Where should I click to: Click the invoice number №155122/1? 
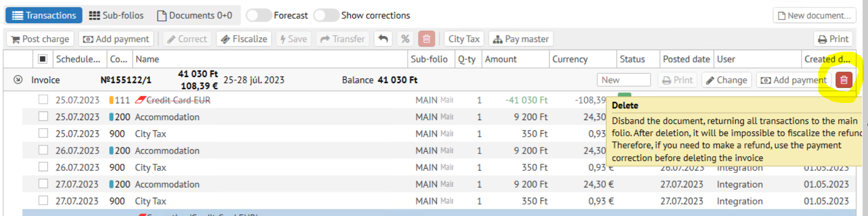click(x=126, y=80)
